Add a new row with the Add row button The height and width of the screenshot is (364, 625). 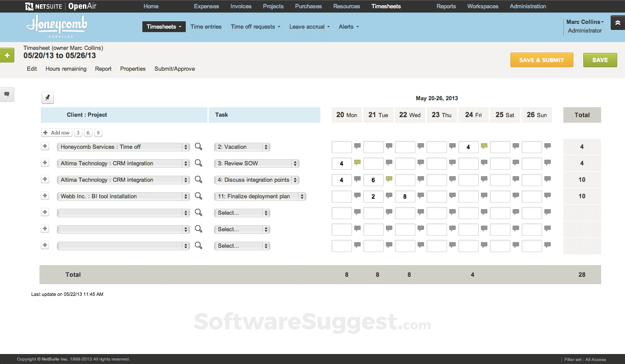click(56, 132)
